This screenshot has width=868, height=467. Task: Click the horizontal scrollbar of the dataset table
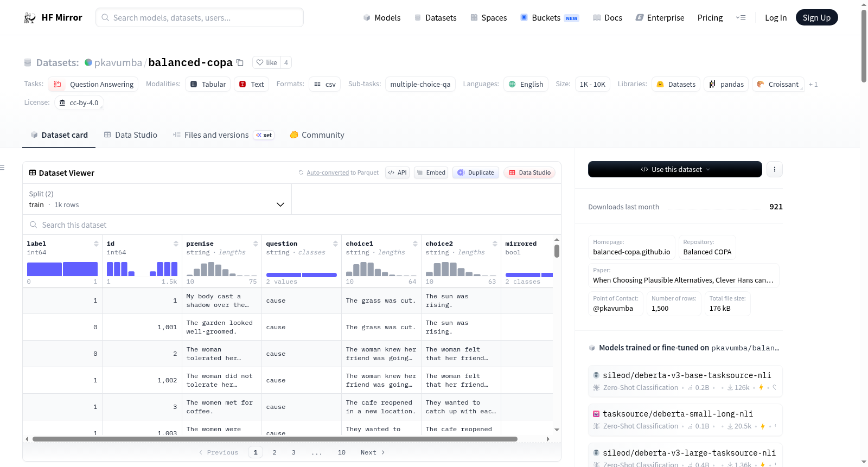[x=275, y=439]
